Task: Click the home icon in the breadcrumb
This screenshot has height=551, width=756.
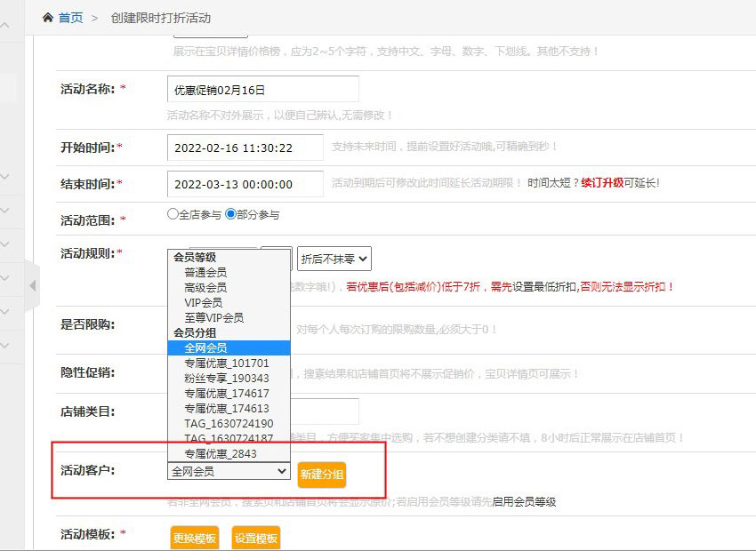Action: point(48,18)
